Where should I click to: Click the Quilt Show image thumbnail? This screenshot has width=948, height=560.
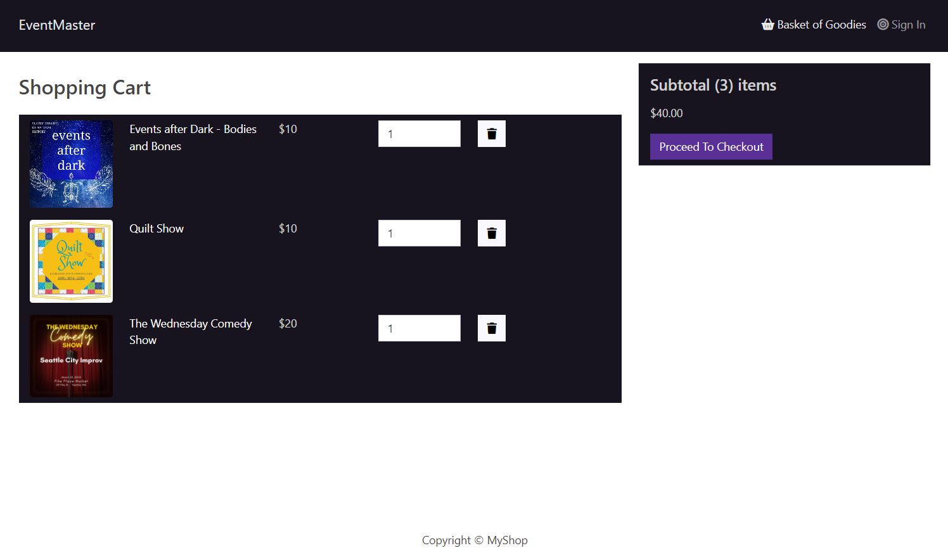point(71,261)
